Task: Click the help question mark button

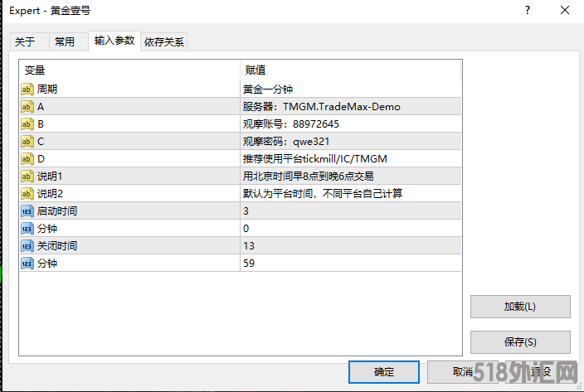Action: click(528, 10)
